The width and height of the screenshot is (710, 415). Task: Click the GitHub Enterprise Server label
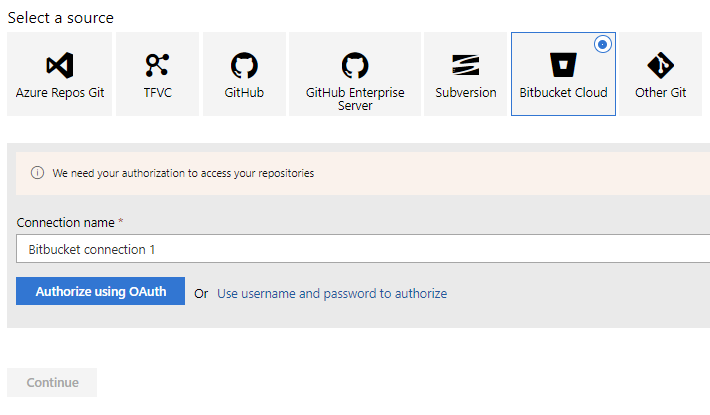click(x=355, y=99)
